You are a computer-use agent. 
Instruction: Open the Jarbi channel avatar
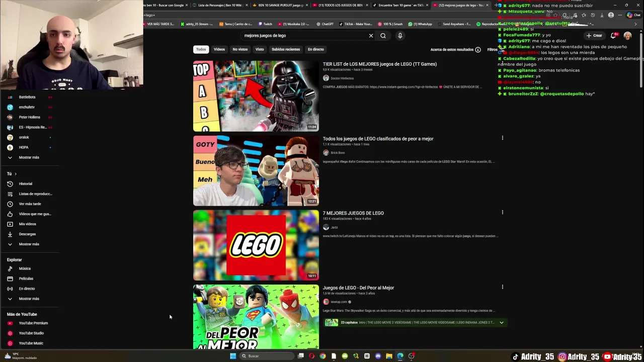pos(326,227)
